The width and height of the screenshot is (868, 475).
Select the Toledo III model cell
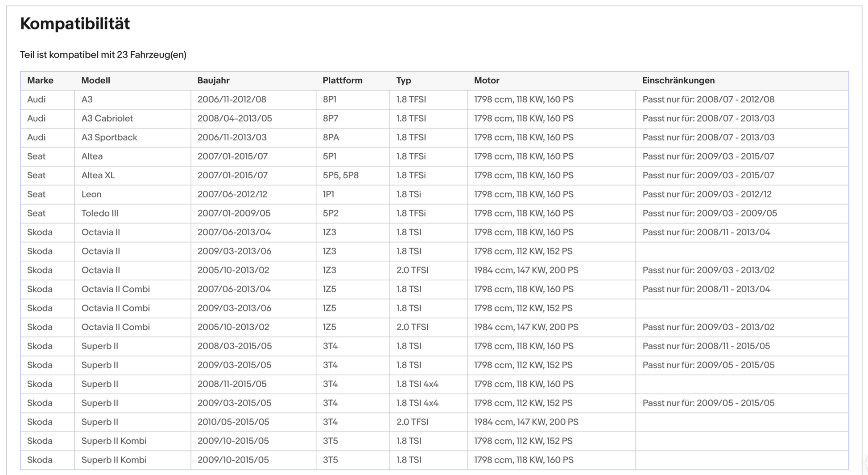pyautogui.click(x=100, y=213)
